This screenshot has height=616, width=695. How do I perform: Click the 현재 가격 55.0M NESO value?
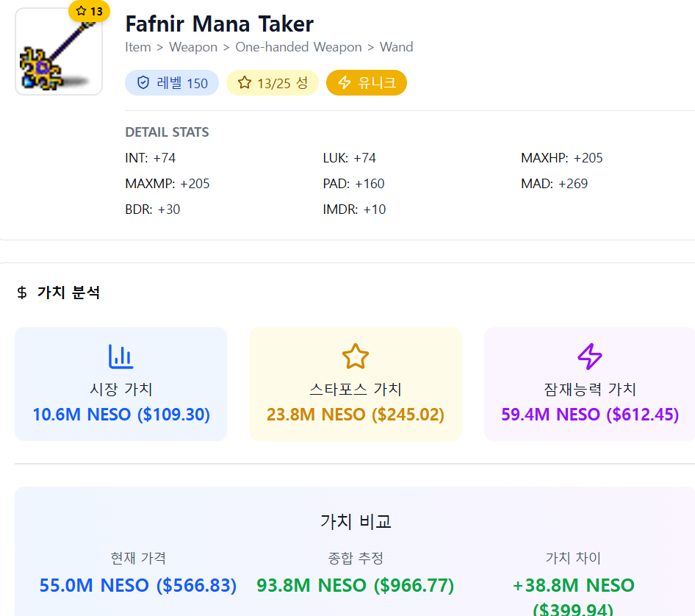click(x=138, y=586)
